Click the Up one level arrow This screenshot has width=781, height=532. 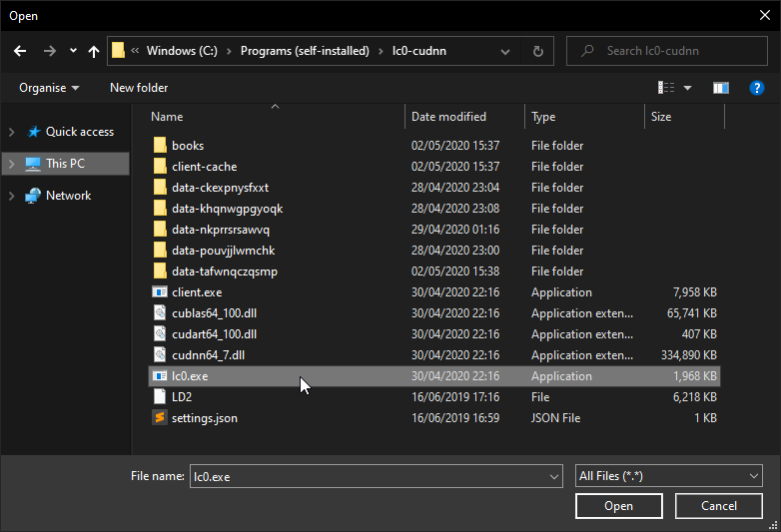[94, 51]
